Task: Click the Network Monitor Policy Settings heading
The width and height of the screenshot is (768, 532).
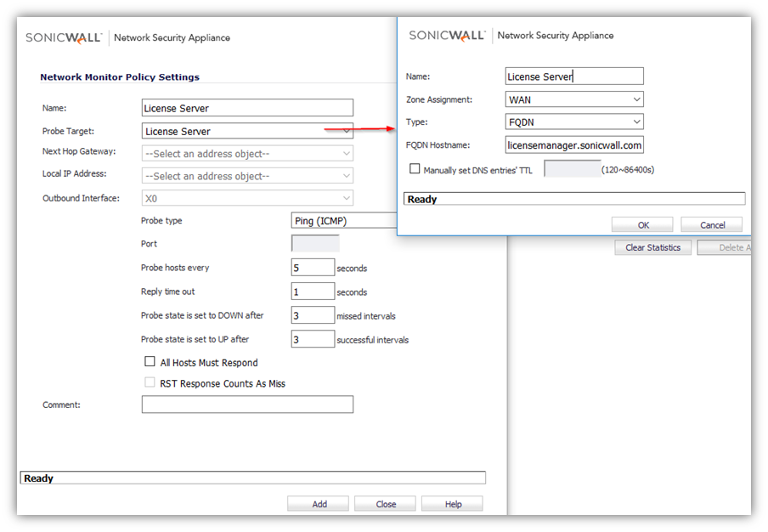Action: coord(120,76)
